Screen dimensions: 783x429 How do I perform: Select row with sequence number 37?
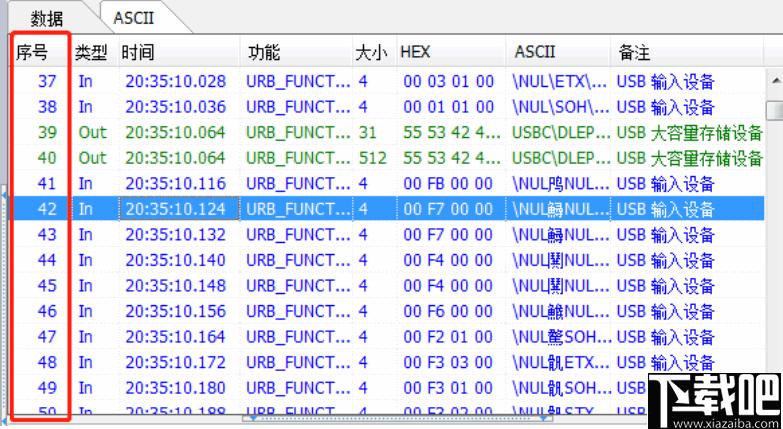point(387,81)
